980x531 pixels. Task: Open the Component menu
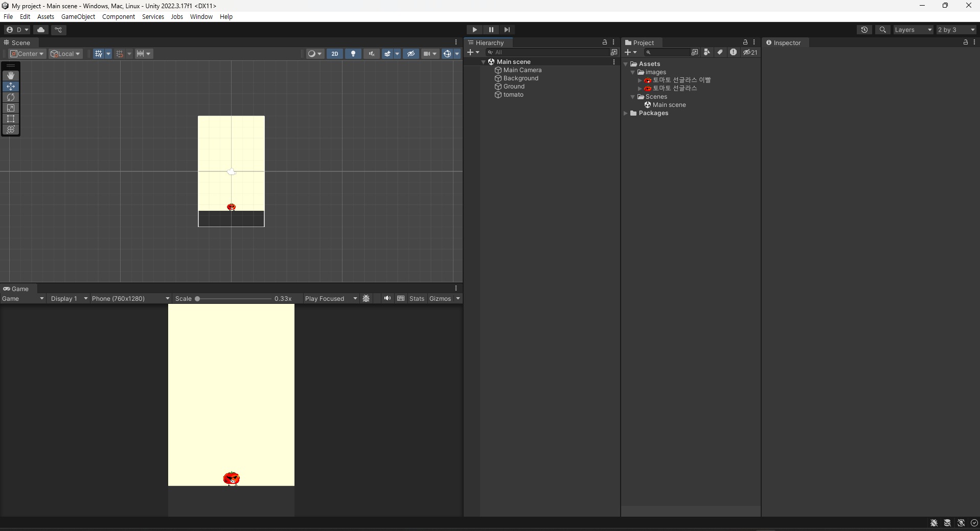pos(119,16)
